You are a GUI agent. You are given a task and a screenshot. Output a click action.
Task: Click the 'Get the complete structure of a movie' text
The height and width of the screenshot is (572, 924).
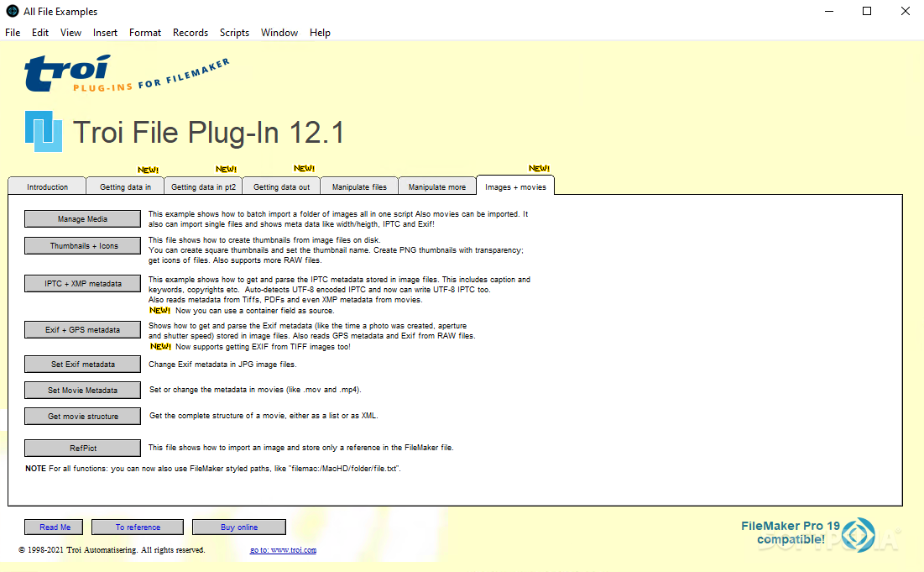point(264,416)
